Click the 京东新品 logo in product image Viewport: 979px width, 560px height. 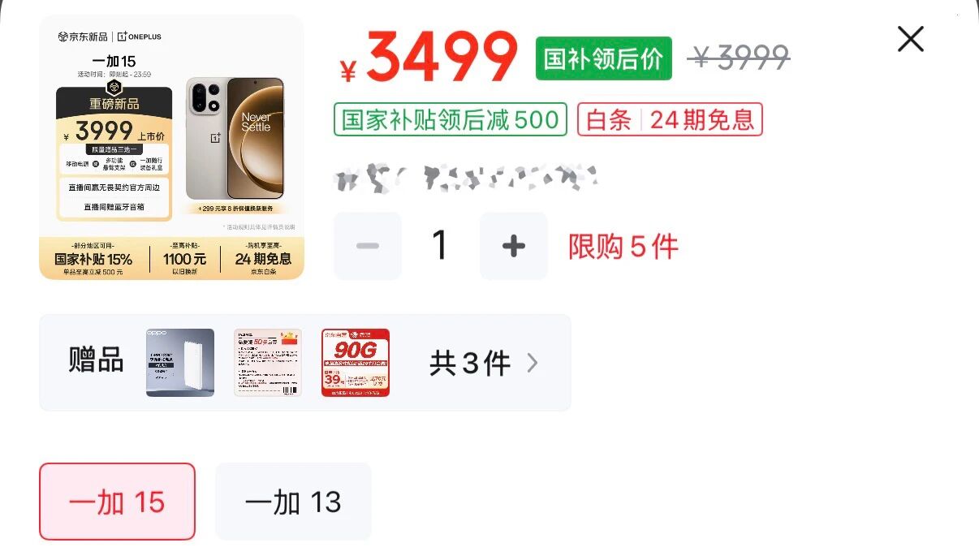[x=83, y=37]
